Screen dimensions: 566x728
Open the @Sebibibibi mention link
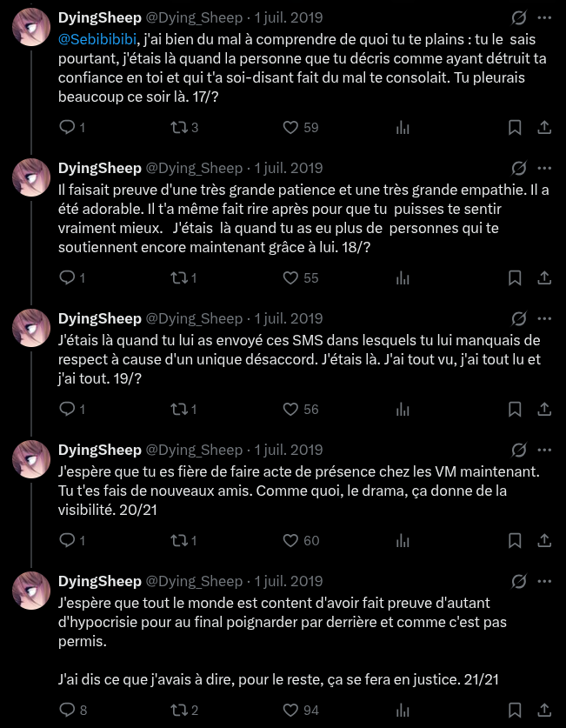97,39
